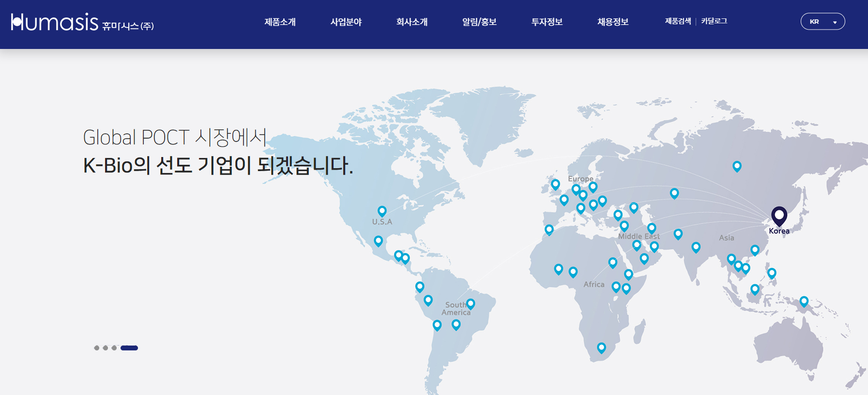Click the headline 'K-Bio의 선도 기업이 되겠습니다.'
The width and height of the screenshot is (868, 395).
click(218, 166)
